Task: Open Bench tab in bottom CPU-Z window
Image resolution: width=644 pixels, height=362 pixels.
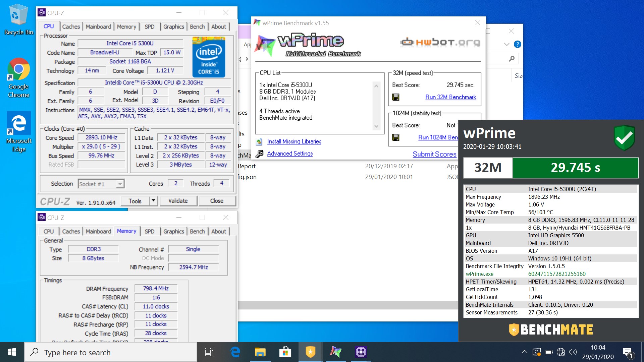Action: [197, 231]
